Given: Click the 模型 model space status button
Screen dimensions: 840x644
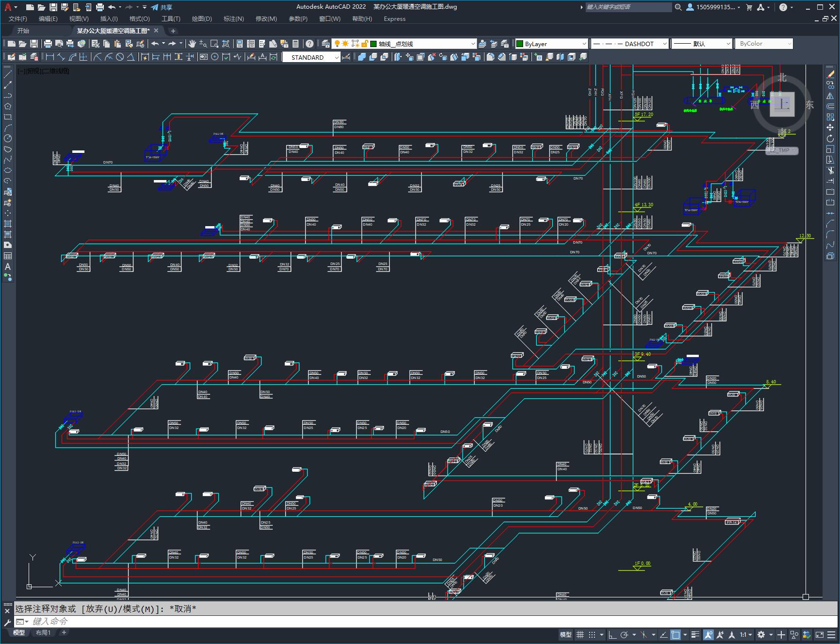Looking at the screenshot, I should tap(565, 634).
